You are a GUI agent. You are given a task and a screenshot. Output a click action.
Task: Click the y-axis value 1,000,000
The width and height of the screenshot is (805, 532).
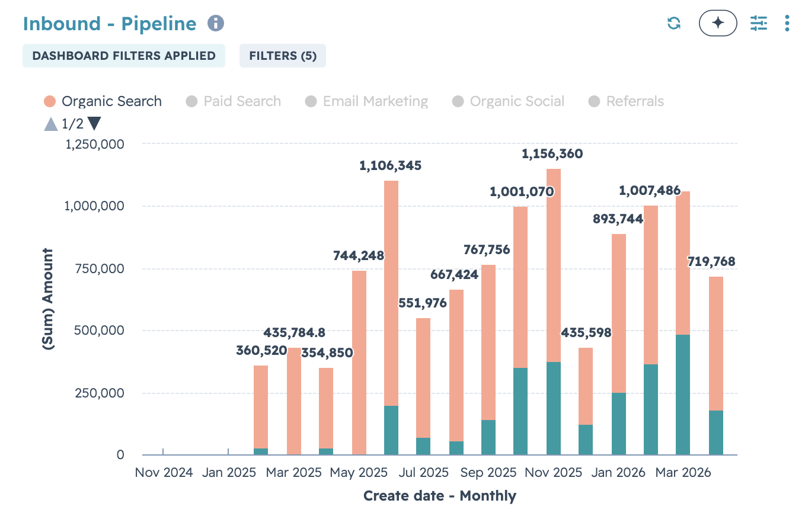tap(95, 206)
